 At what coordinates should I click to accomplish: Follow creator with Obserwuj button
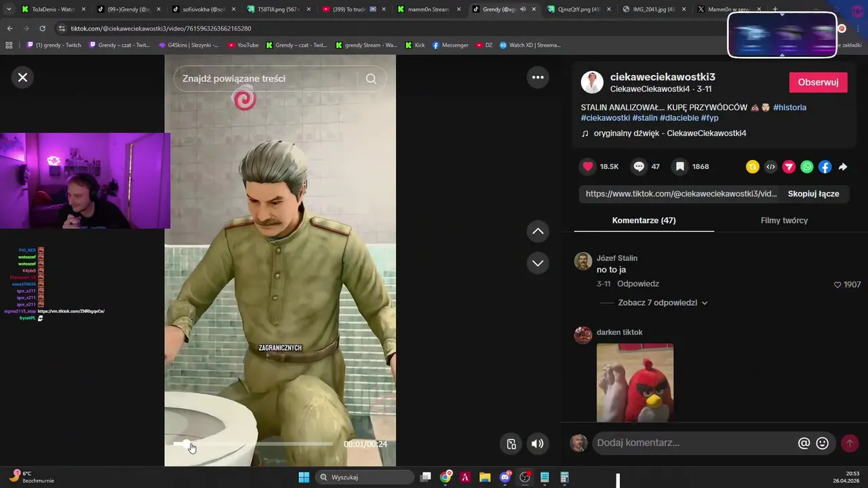pyautogui.click(x=818, y=82)
